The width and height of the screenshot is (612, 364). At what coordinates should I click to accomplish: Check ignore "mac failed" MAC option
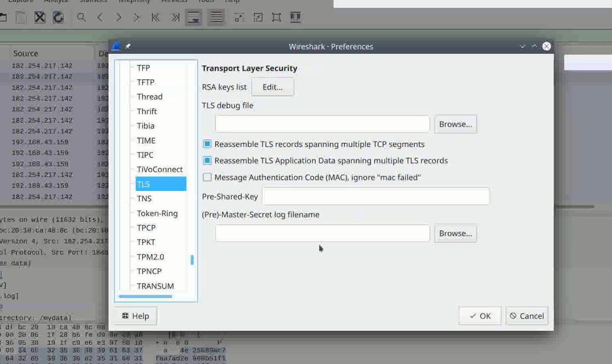207,177
